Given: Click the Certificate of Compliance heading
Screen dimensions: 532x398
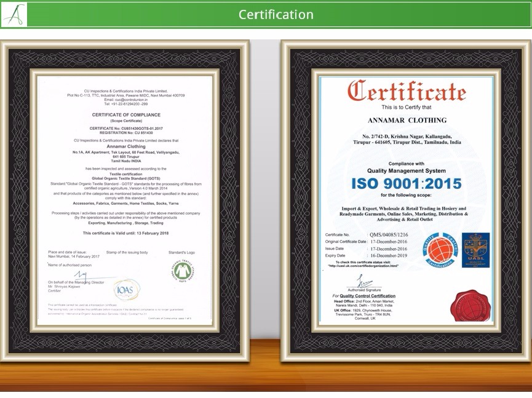Looking at the screenshot, I should [126, 115].
